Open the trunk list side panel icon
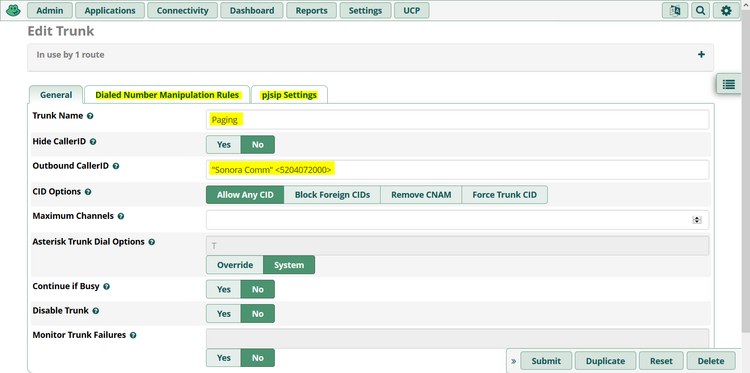The height and width of the screenshot is (373, 750). pyautogui.click(x=728, y=85)
